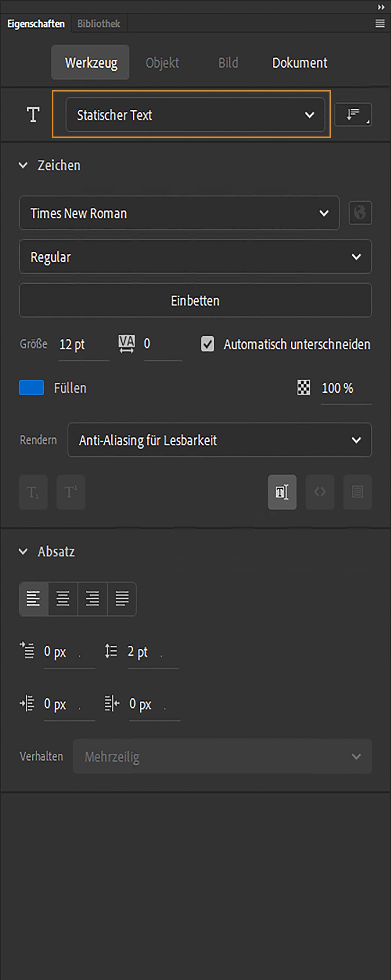Open the 'Anti-Aliasing für Lesbarkeit' dropdown
The height and width of the screenshot is (980, 391).
tap(220, 440)
